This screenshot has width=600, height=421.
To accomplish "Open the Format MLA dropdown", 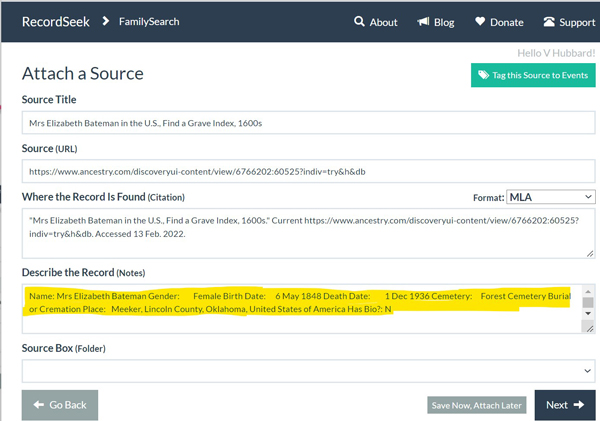I will pos(550,197).
